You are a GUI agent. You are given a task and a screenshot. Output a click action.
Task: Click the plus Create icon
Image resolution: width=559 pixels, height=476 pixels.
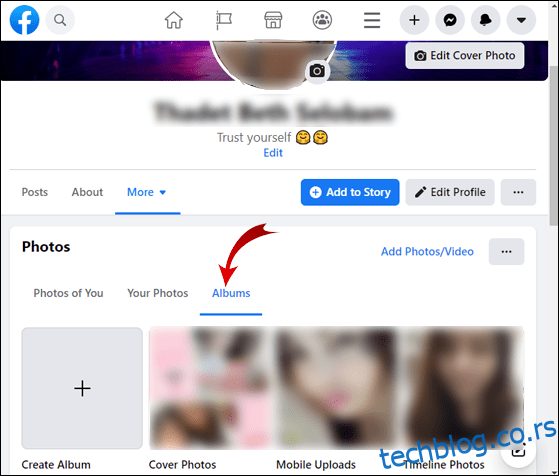414,20
